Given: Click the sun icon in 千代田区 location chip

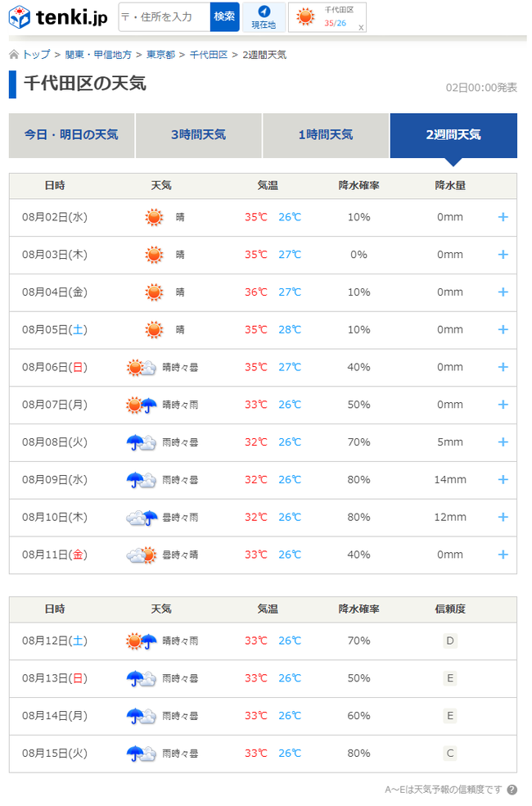Looking at the screenshot, I should click(x=305, y=16).
